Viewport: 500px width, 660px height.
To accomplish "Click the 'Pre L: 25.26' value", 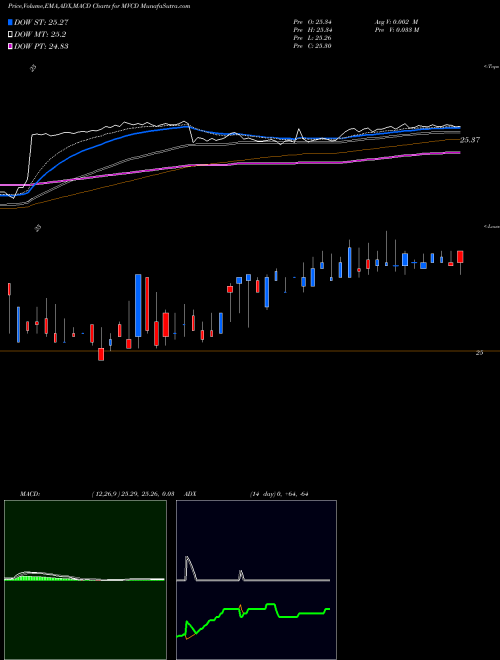I will coord(312,38).
